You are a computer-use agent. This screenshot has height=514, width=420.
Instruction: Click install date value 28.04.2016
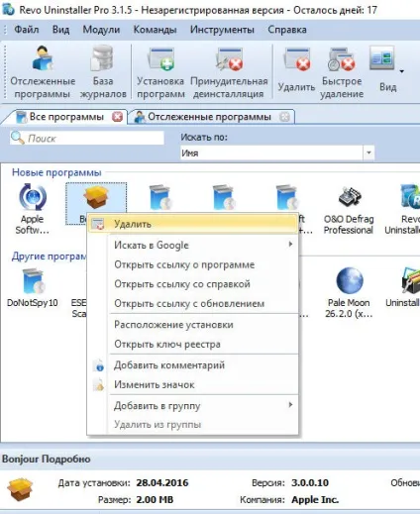[162, 482]
